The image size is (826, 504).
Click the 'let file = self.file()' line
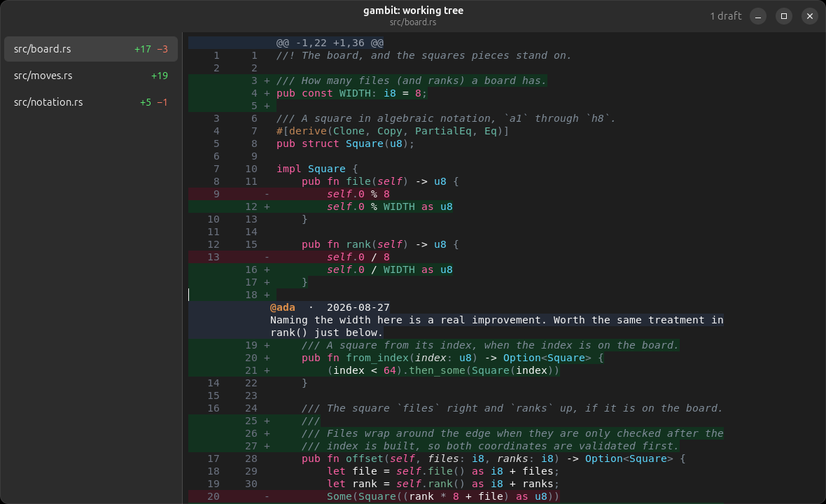(x=443, y=471)
